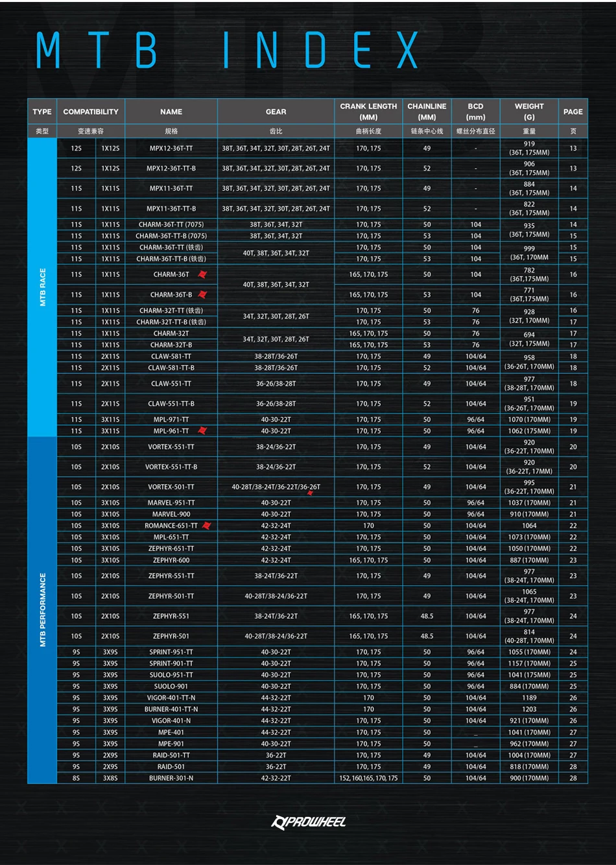Select the MPE-401 name cell

coord(171,732)
